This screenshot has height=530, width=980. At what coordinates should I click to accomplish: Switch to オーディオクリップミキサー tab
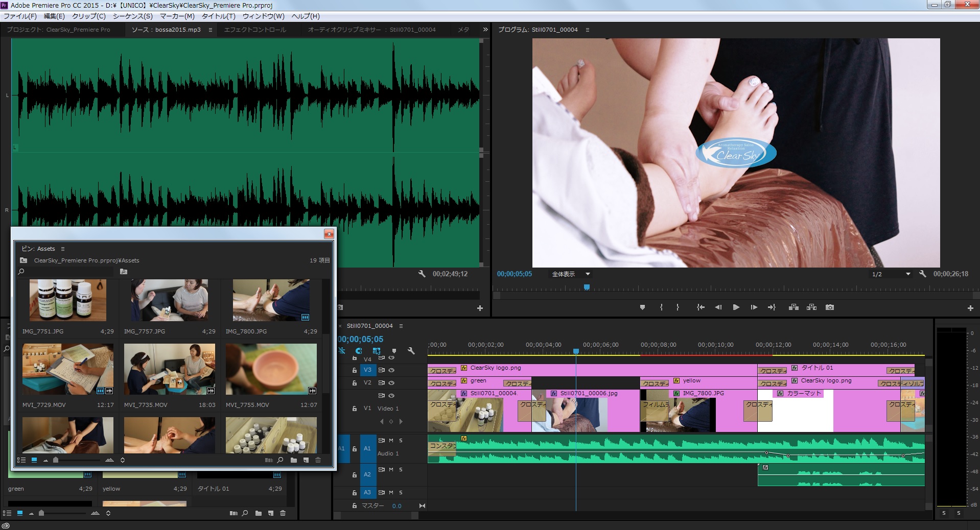[x=372, y=30]
